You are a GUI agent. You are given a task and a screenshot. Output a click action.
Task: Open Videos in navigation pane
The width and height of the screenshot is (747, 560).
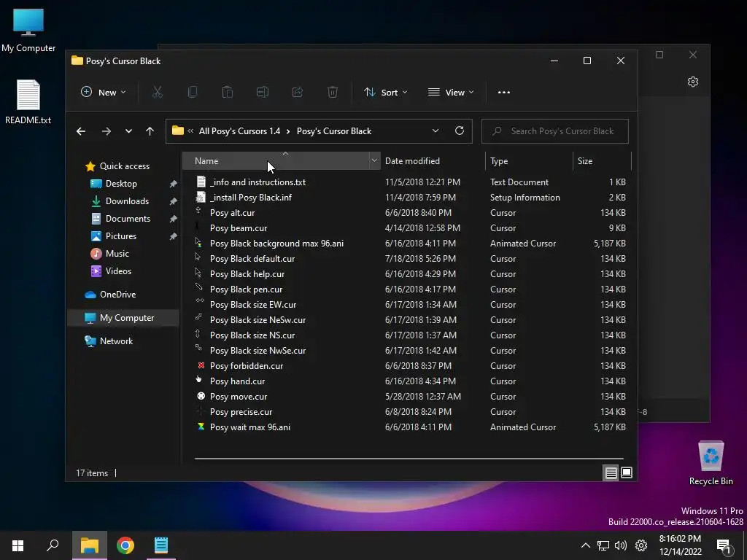118,271
